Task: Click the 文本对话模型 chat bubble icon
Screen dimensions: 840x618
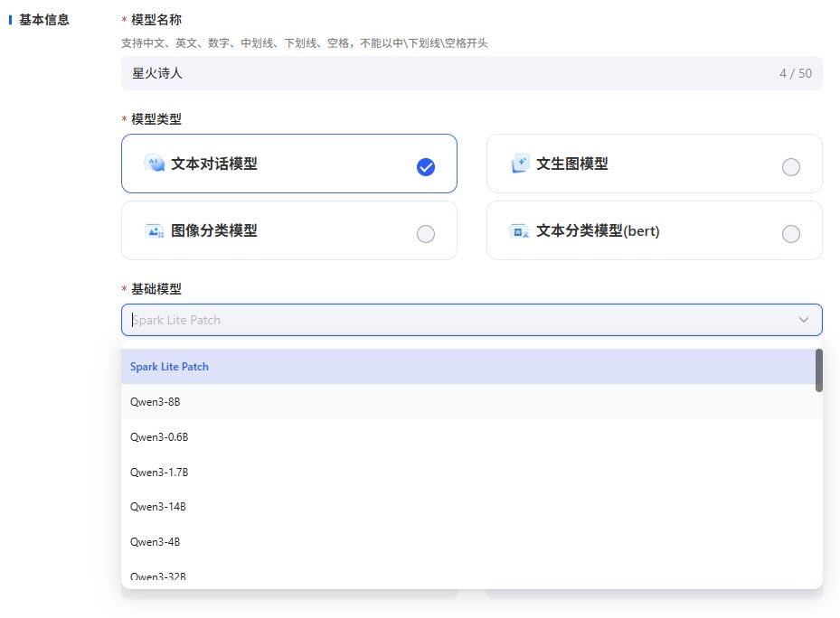Action: point(154,164)
